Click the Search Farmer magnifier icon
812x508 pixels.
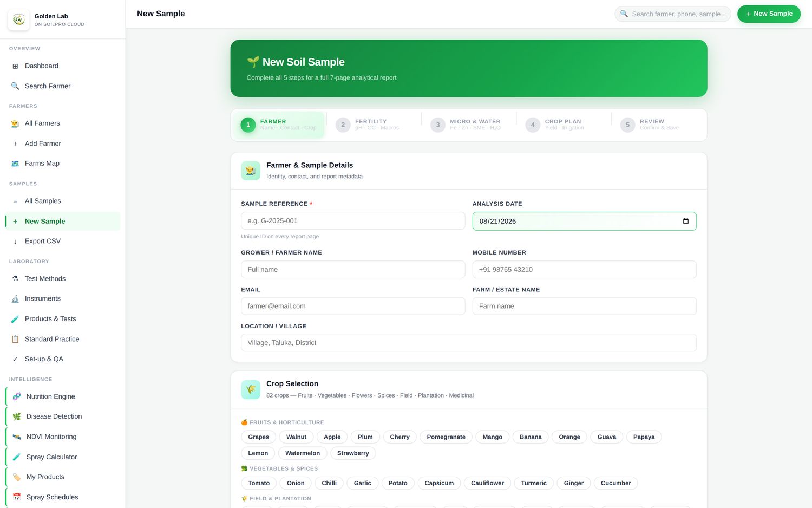pyautogui.click(x=15, y=86)
